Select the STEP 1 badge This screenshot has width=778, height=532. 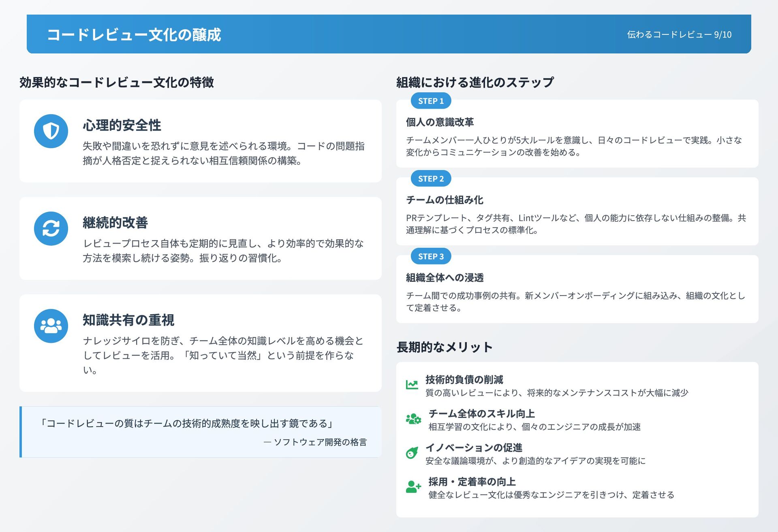tap(431, 101)
